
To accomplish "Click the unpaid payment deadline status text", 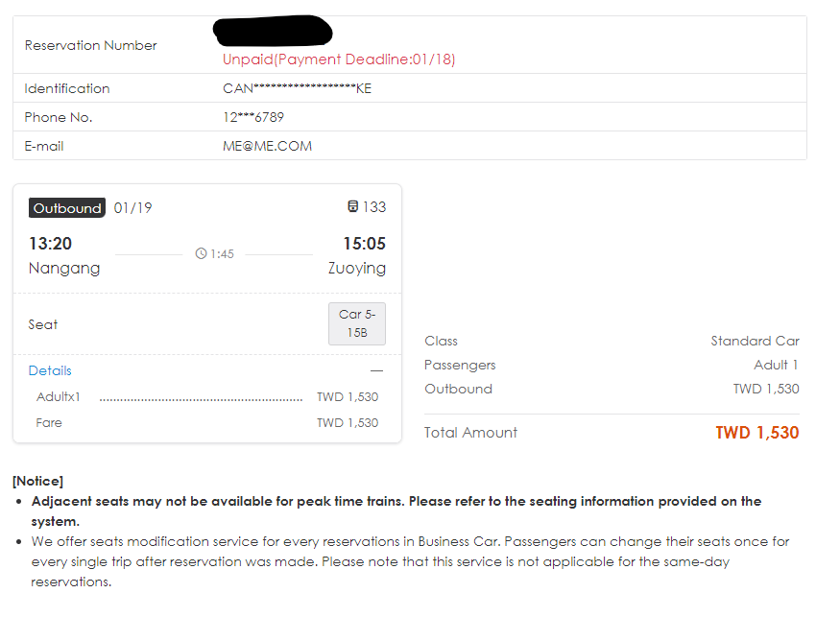I will (339, 59).
